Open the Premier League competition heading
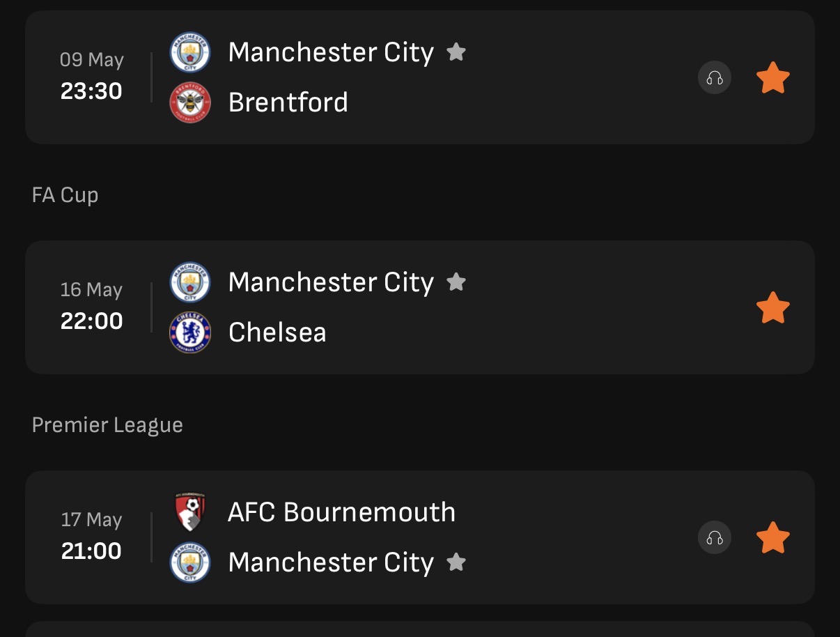 (107, 424)
